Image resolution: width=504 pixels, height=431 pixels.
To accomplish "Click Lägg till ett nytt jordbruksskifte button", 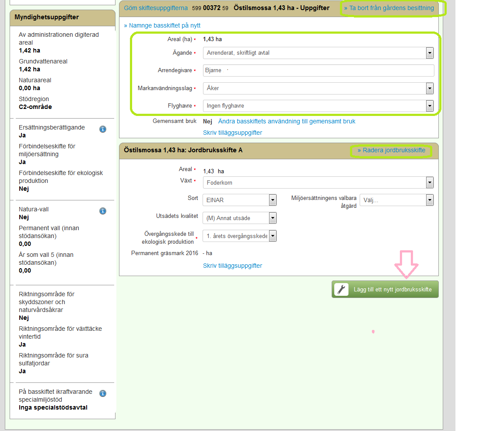I will (x=385, y=289).
